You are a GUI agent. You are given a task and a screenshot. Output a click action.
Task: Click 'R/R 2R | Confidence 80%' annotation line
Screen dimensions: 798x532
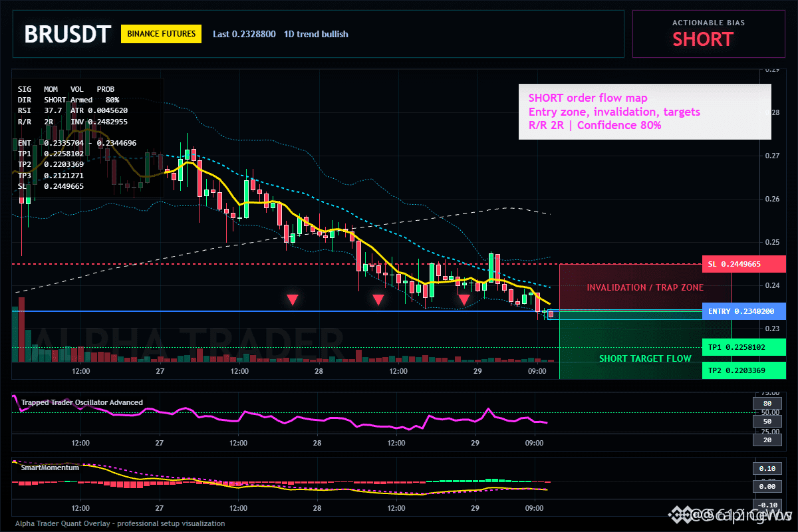tap(595, 125)
